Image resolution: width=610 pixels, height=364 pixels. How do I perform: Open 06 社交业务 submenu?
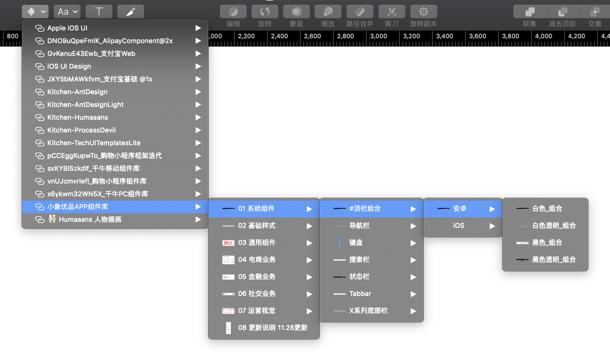(264, 294)
